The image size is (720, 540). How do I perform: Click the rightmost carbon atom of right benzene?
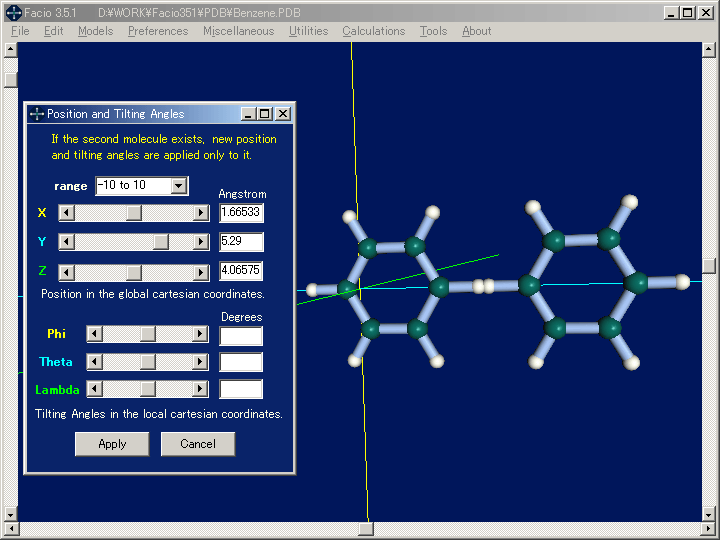click(636, 282)
